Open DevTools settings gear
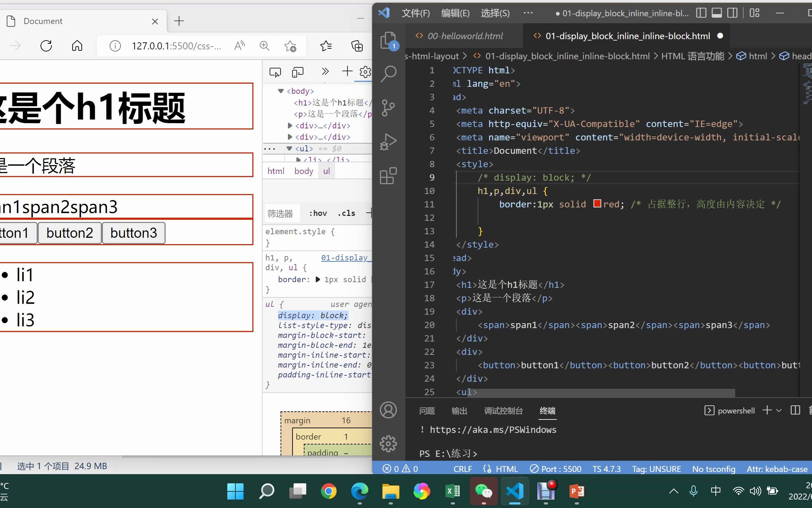 (365, 72)
